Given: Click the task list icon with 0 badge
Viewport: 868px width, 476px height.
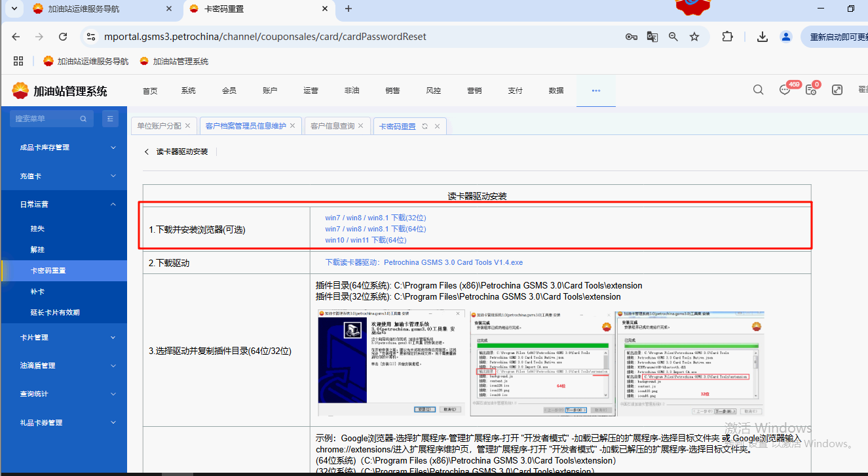Looking at the screenshot, I should [811, 90].
